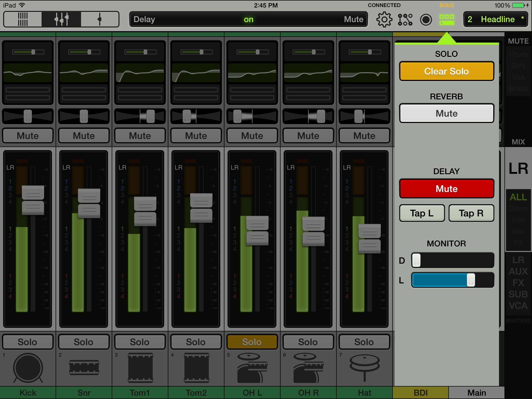Tap the Kick drum channel icon
The height and width of the screenshot is (399, 532).
(x=28, y=368)
